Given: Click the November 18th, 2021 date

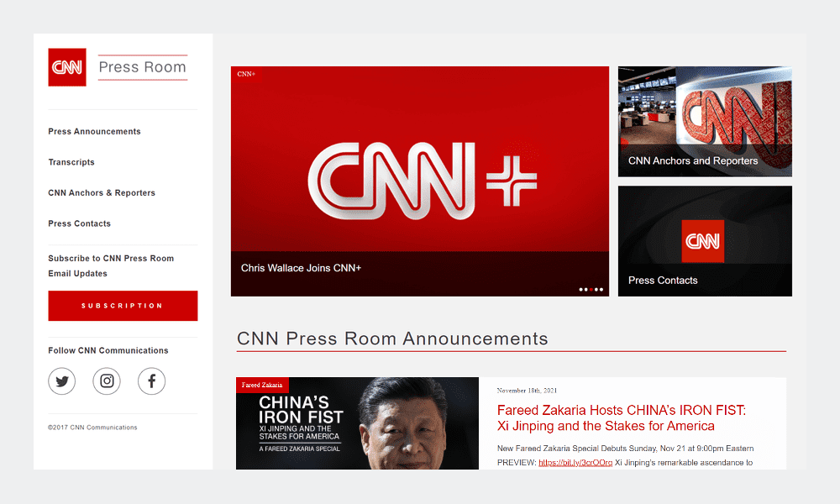Looking at the screenshot, I should pyautogui.click(x=528, y=391).
